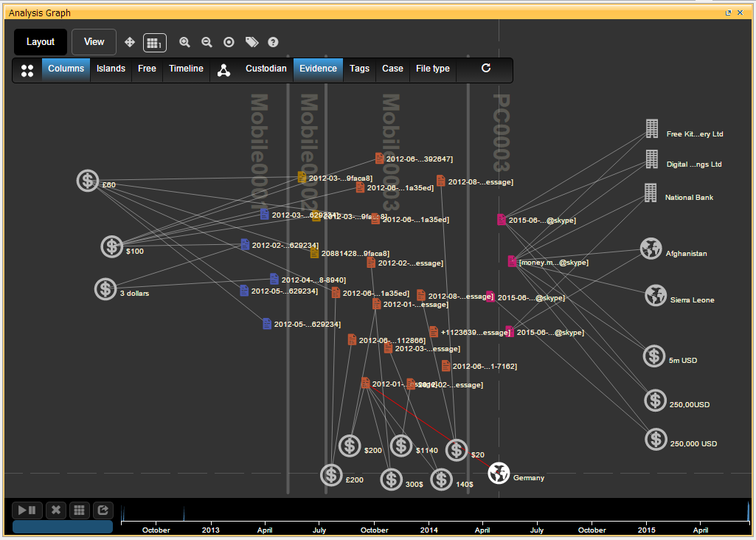Select the 250,000 USD money node
This screenshot has height=540, width=756.
pyautogui.click(x=656, y=440)
